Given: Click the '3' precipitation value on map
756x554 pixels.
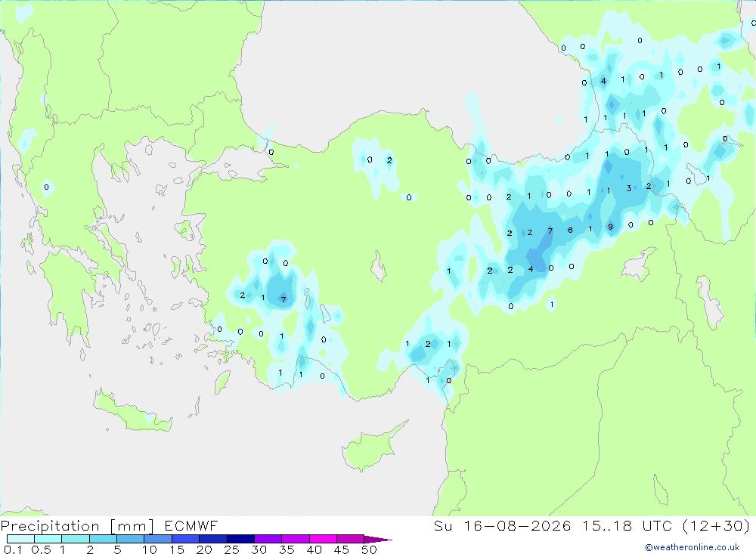Looking at the screenshot, I should pyautogui.click(x=629, y=188).
